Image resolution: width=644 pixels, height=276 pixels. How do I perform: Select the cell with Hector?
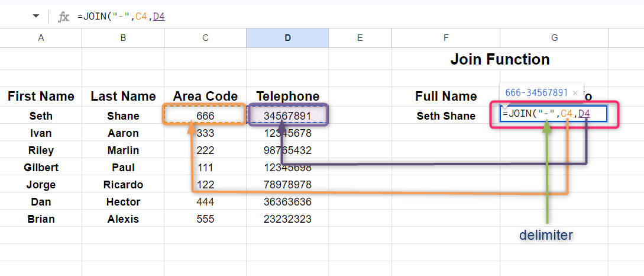point(123,202)
